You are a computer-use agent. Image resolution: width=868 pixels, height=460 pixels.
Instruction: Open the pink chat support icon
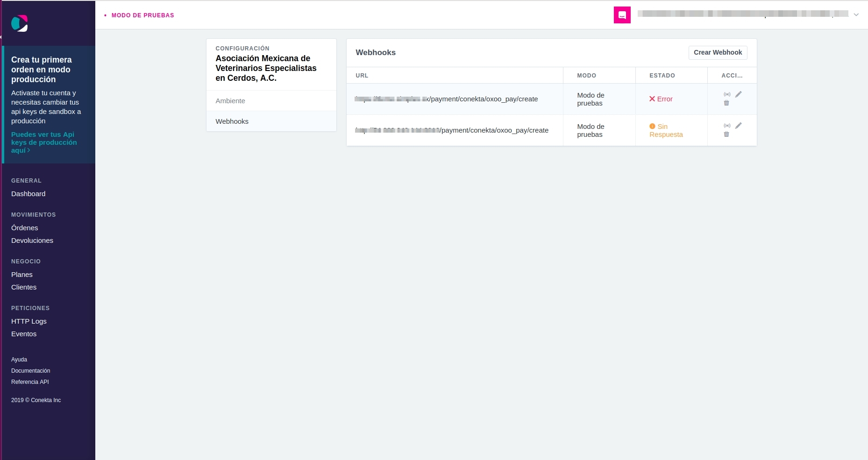[x=622, y=15]
